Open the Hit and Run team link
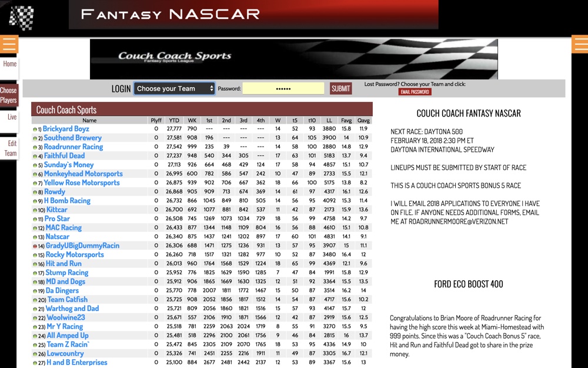The width and height of the screenshot is (588, 368). coord(64,264)
